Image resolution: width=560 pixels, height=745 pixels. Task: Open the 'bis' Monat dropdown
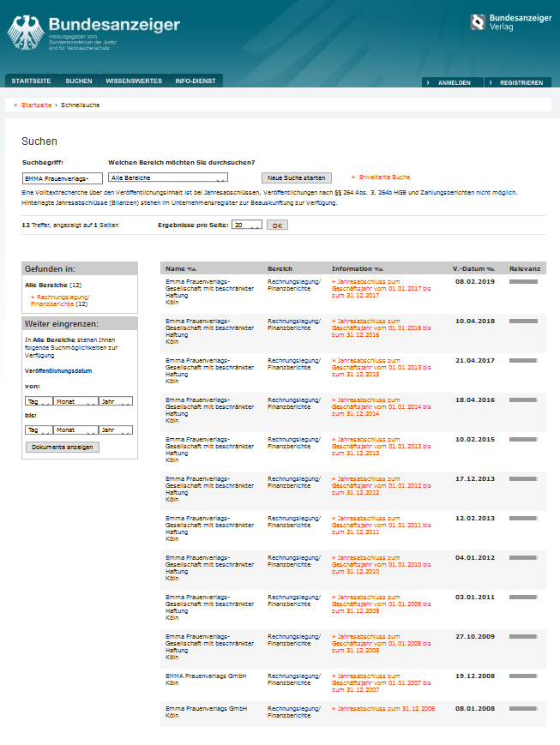(x=75, y=430)
